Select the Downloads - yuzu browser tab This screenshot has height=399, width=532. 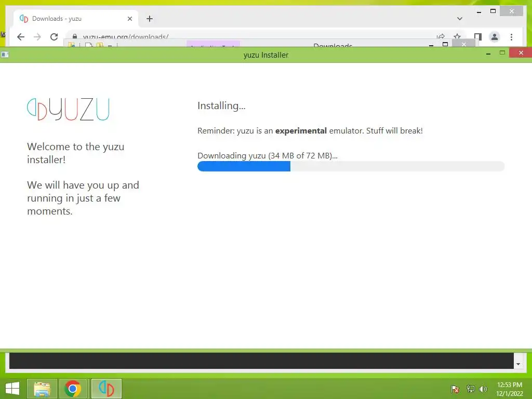point(76,19)
